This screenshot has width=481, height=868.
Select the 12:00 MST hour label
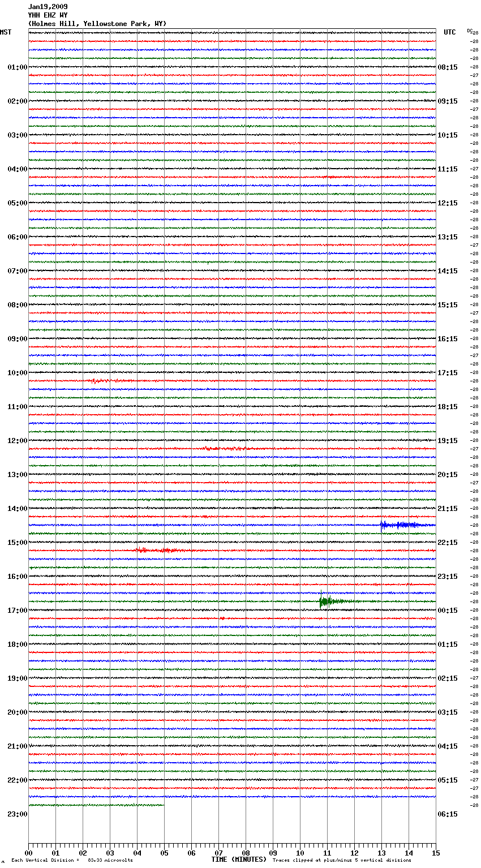(18, 441)
